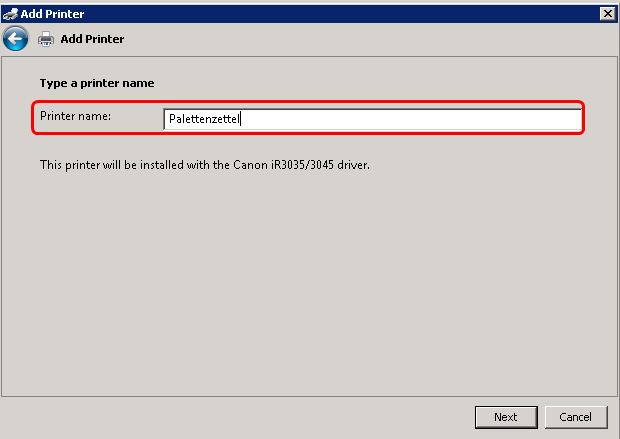
Task: Cancel the printer setup
Action: [x=576, y=417]
